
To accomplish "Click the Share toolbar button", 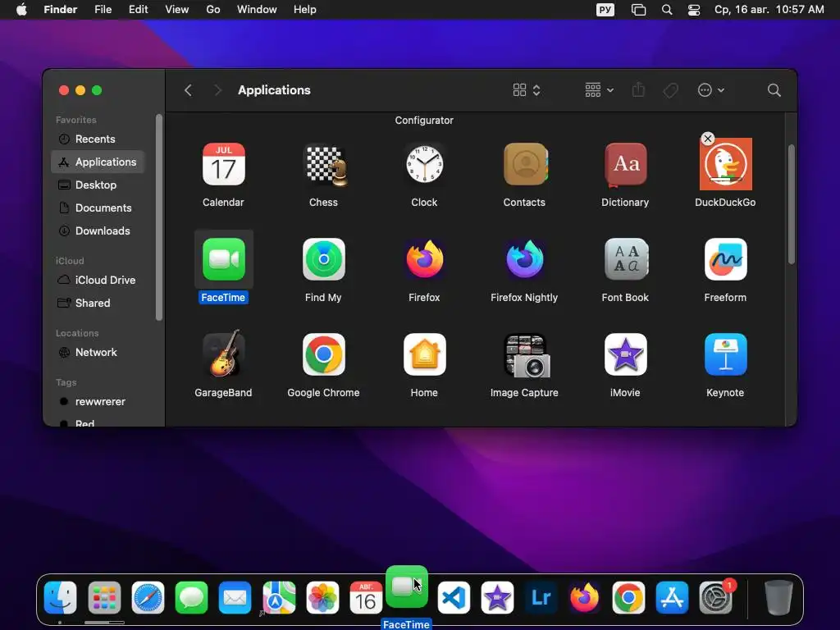I will click(x=638, y=90).
